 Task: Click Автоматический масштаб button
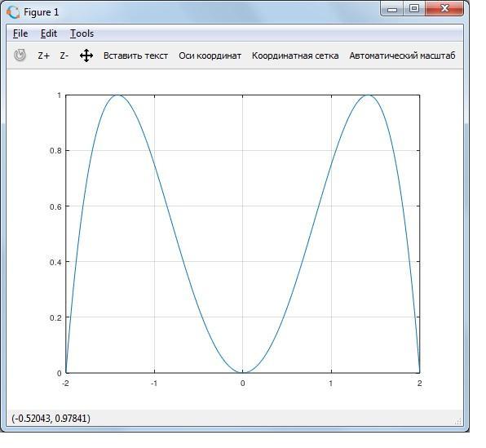click(402, 55)
